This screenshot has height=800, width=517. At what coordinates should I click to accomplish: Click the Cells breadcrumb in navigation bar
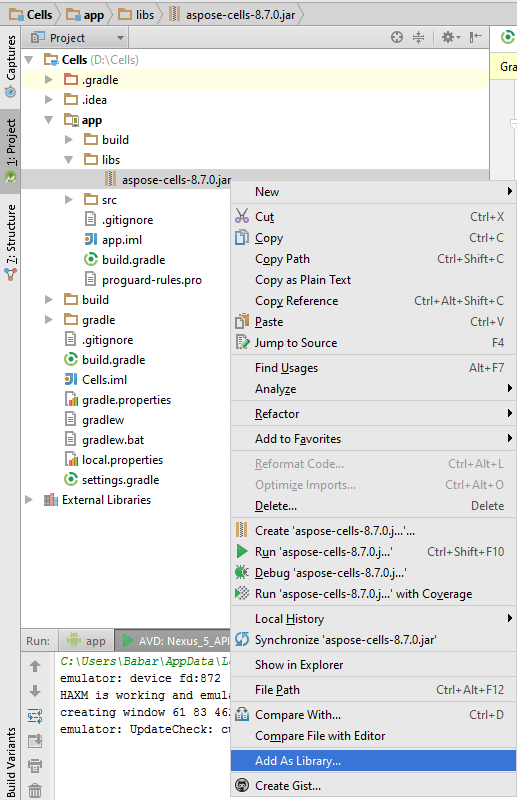click(x=31, y=15)
